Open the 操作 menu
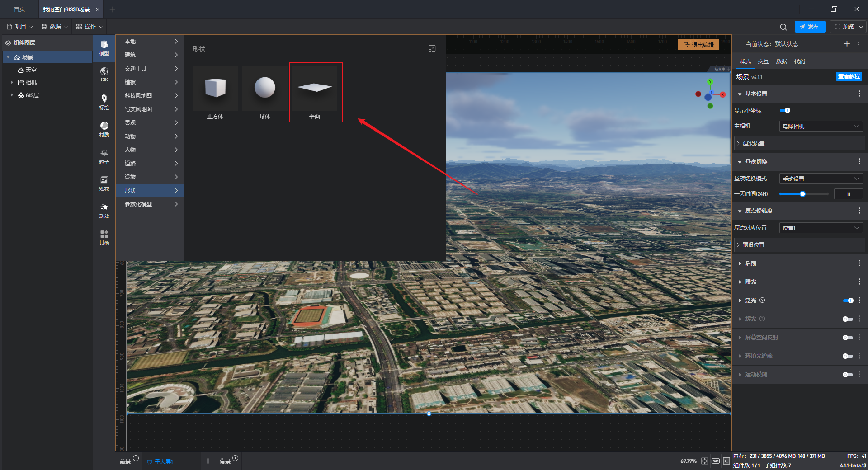Screen dimensions: 868x470 click(90, 27)
